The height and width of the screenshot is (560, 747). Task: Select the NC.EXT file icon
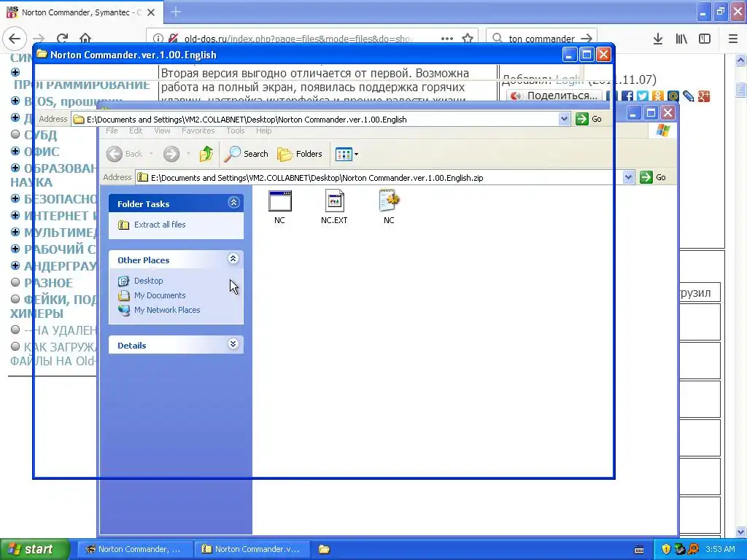(x=334, y=208)
